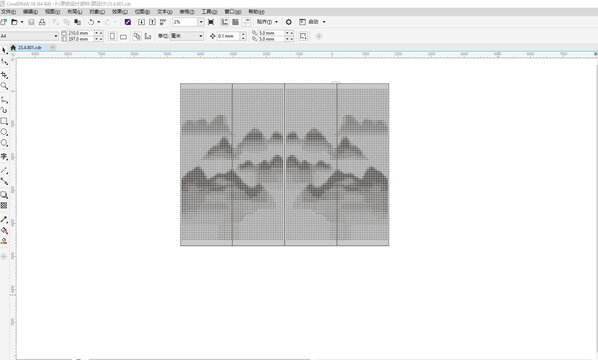The width and height of the screenshot is (598, 360).
Task: Select the Text tool
Action: [x=4, y=156]
